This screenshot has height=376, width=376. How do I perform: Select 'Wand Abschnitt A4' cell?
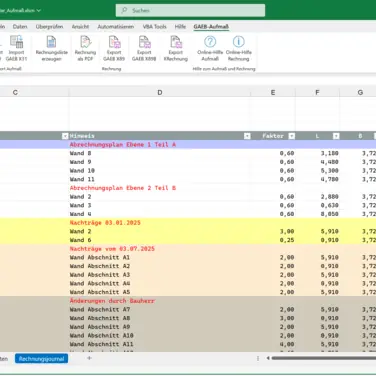(x=160, y=283)
